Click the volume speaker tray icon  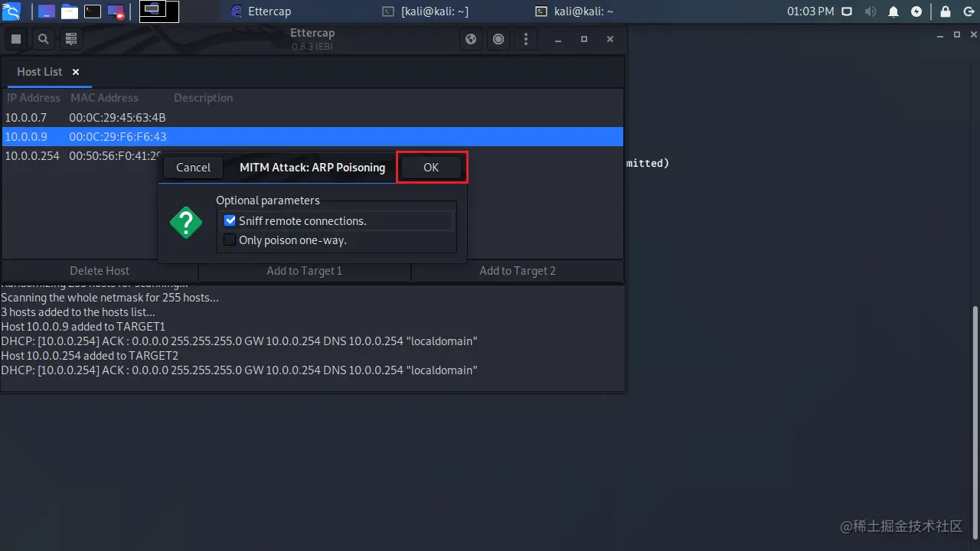870,11
